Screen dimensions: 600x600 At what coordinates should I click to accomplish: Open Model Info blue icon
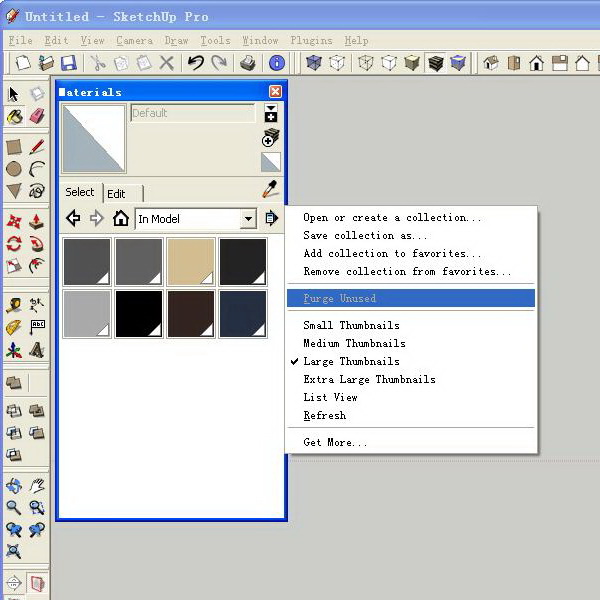tap(277, 63)
